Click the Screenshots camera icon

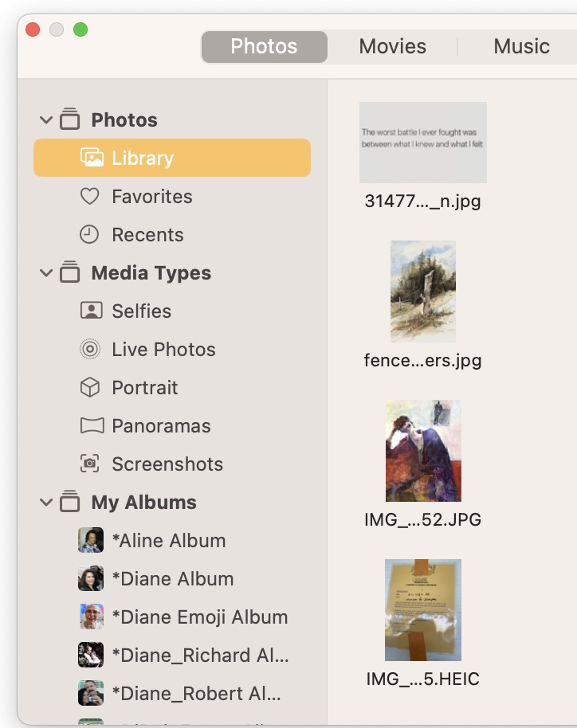pos(91,464)
